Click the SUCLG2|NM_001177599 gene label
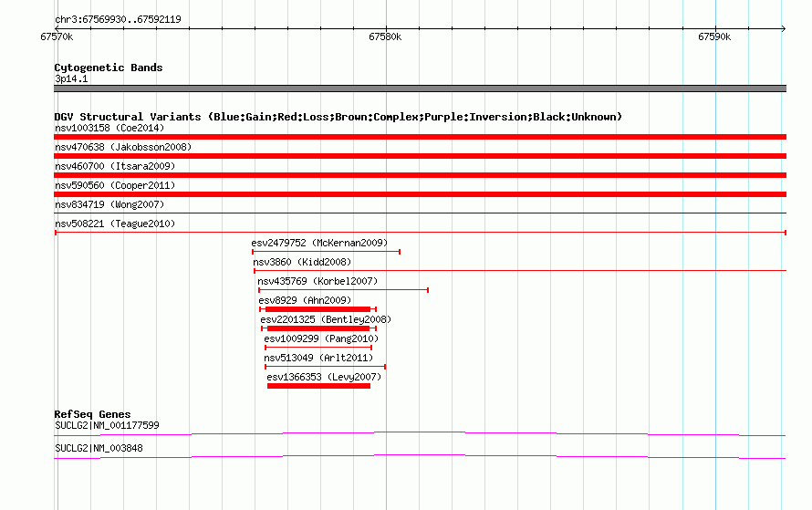The width and height of the screenshot is (812, 510). coord(107,425)
